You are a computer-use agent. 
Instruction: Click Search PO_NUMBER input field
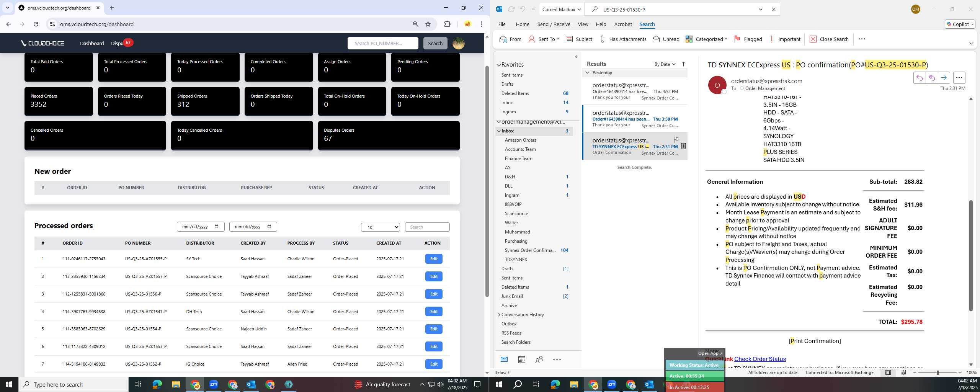pos(383,43)
